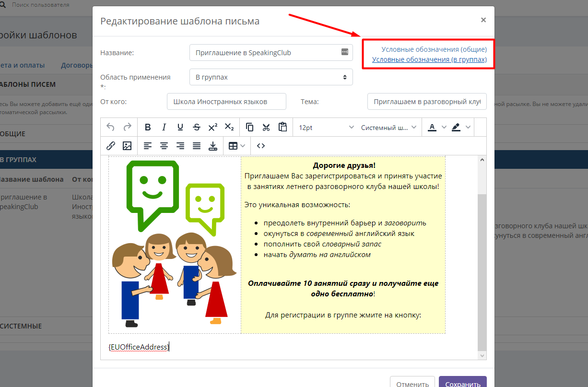This screenshot has width=588, height=387.
Task: Click the Дорогие друзья! heading
Action: (x=344, y=165)
